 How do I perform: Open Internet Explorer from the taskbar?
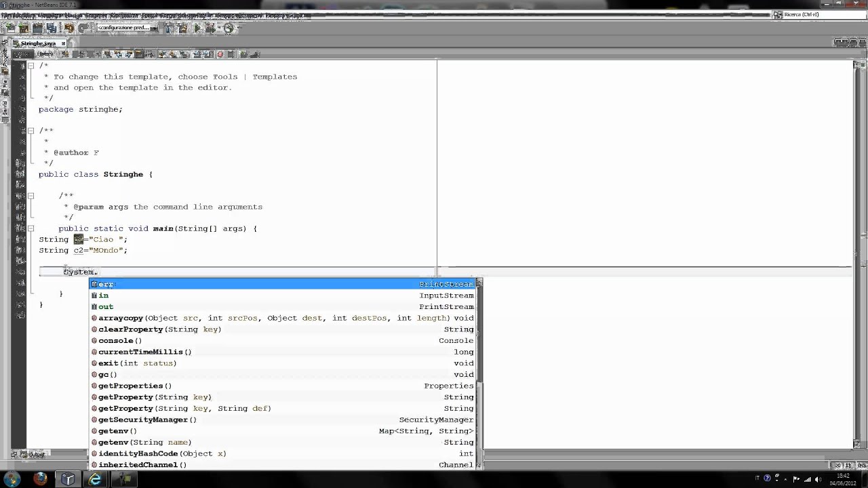[96, 480]
